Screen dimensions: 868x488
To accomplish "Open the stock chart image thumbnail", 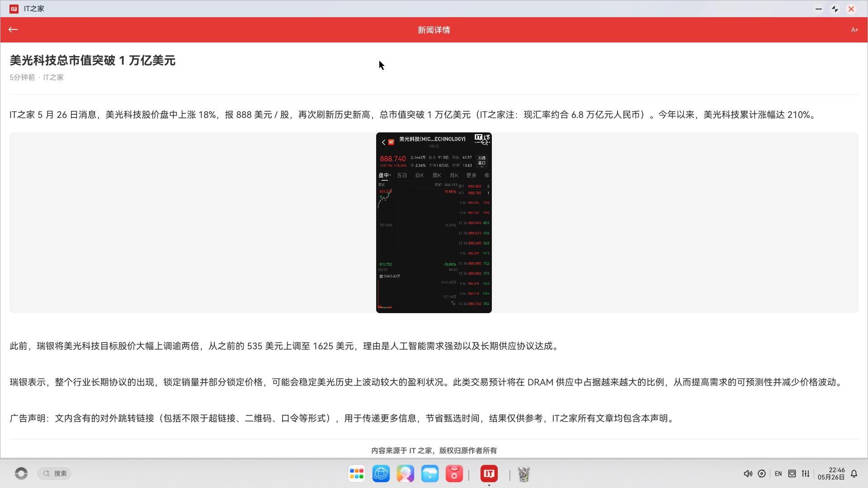I will coord(434,223).
